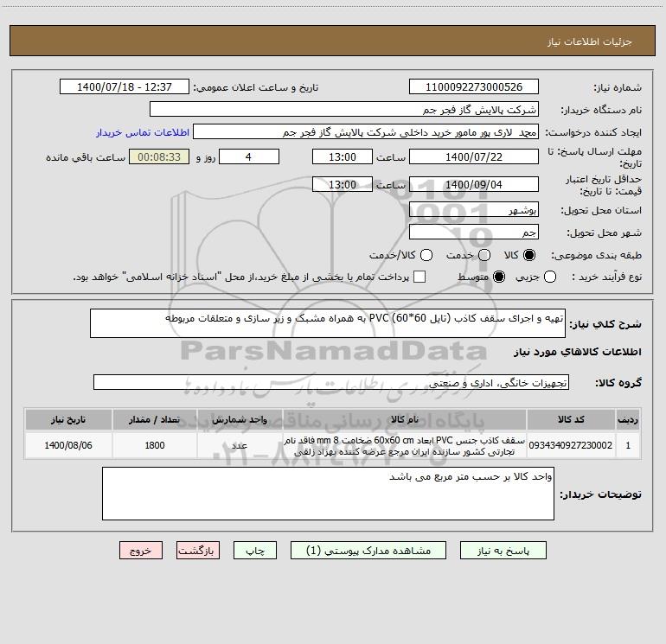The height and width of the screenshot is (644, 666).
Task: Click the واحد شمارش column header
Action: [239, 419]
